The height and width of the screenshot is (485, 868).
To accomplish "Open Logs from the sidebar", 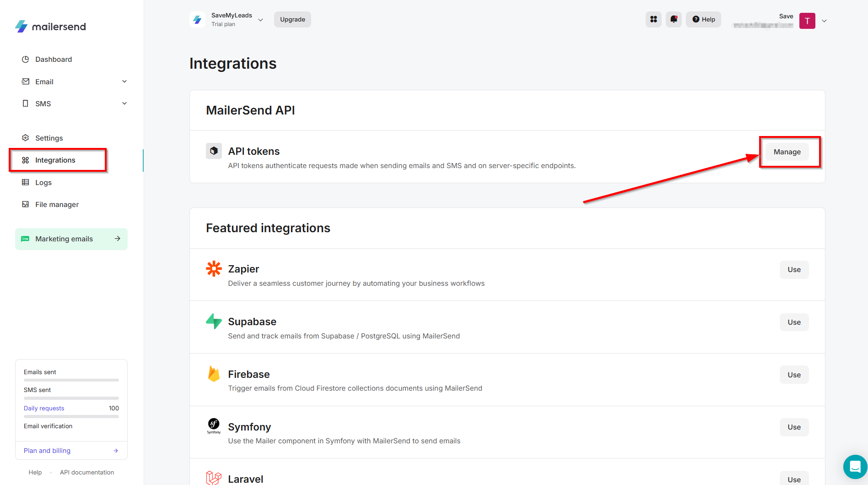I will 43,182.
